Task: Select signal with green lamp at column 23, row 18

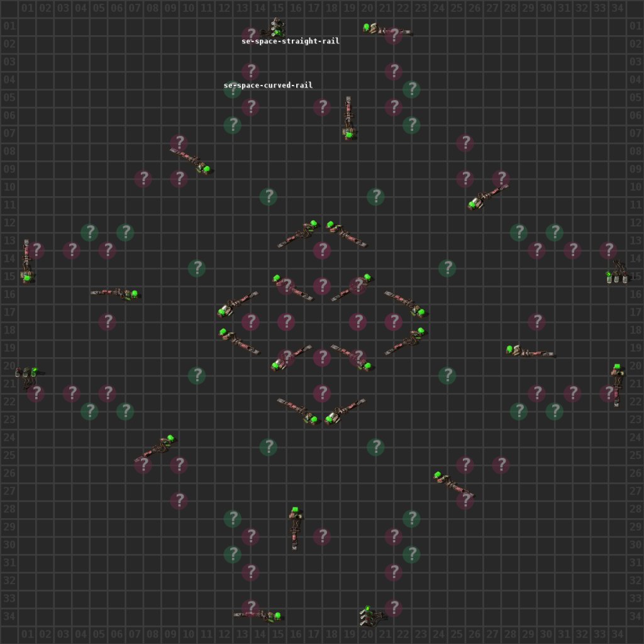Action: (406, 341)
